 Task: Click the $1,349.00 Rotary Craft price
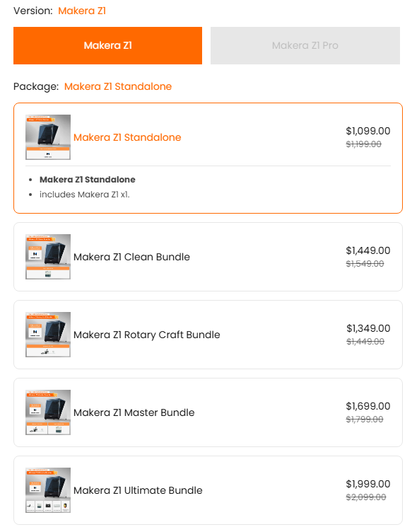coord(368,328)
